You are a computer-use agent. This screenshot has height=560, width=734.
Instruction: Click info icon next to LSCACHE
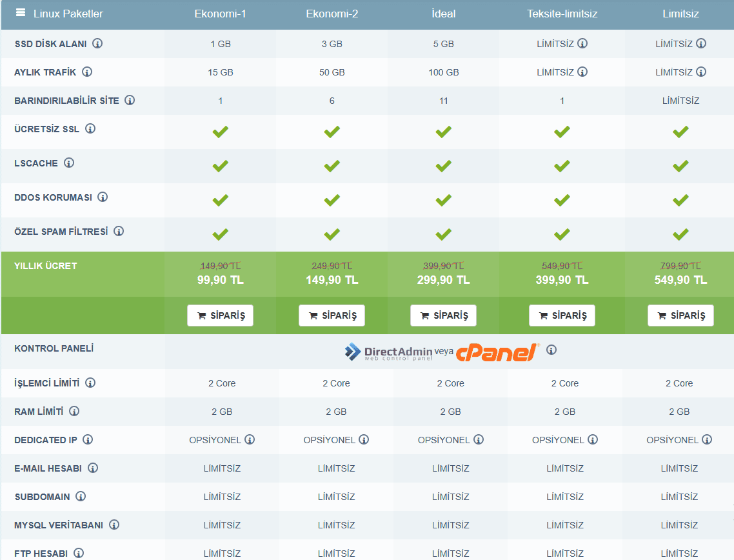(69, 163)
